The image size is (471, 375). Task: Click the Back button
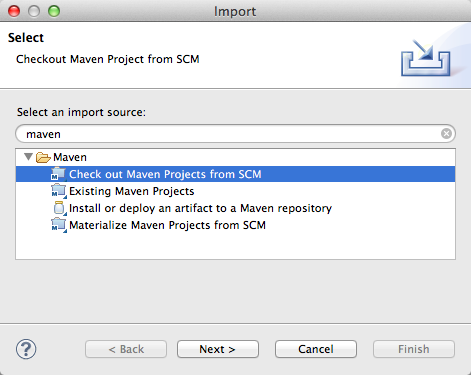126,349
